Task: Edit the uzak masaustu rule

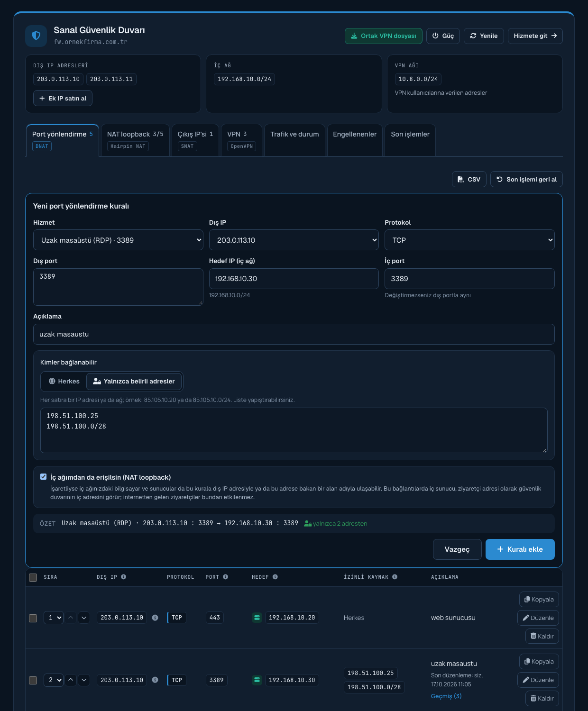Action: coord(538,680)
